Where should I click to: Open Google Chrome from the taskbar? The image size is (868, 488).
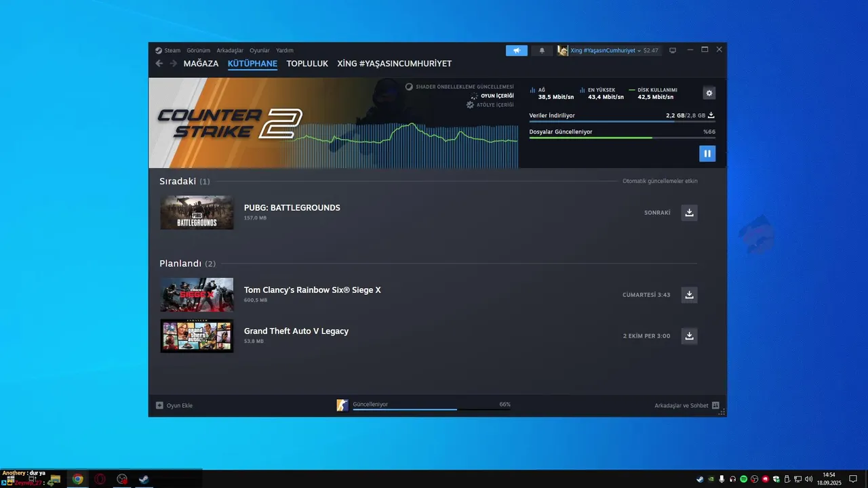(x=78, y=479)
